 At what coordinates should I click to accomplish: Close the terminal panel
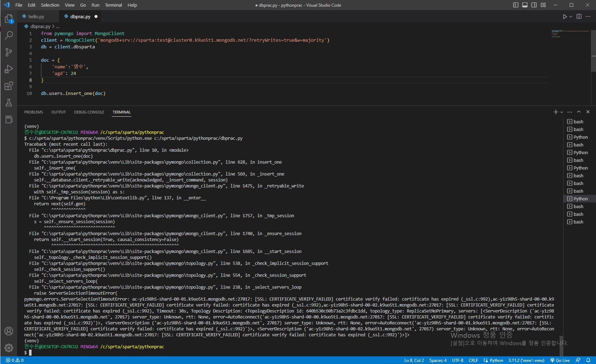[x=588, y=112]
